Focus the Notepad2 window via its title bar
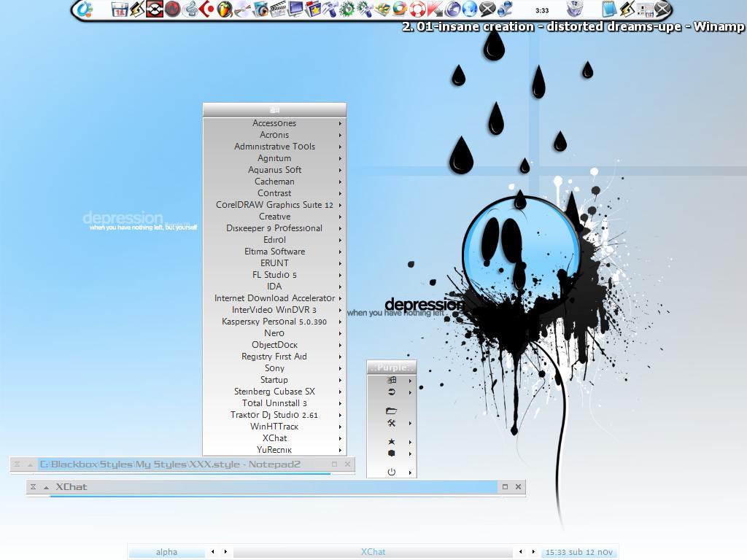This screenshot has width=747, height=560. 182,464
